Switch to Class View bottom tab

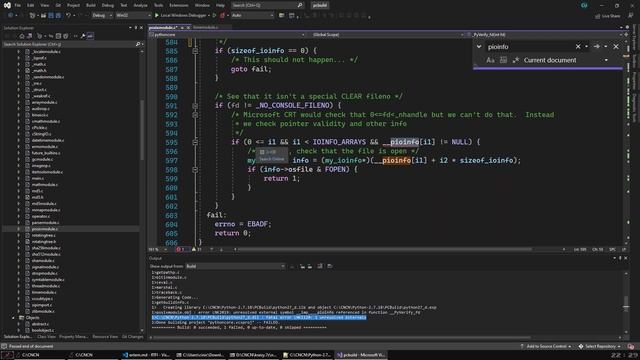(46, 337)
